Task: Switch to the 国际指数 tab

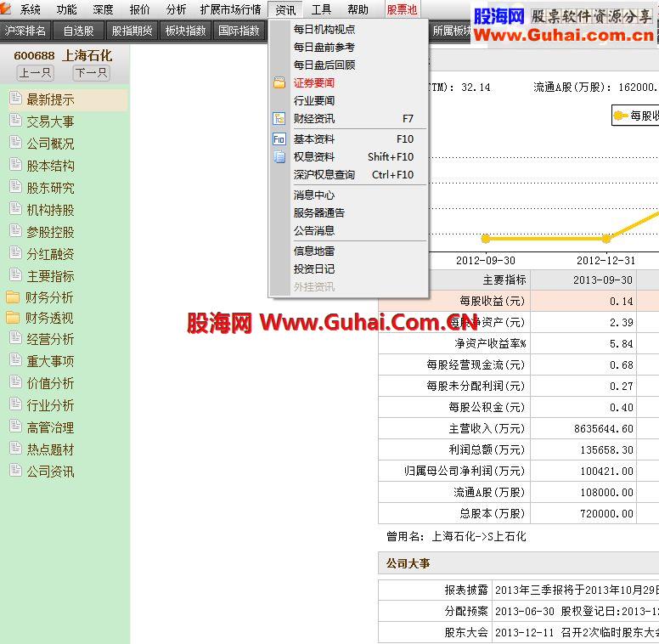Action: pyautogui.click(x=239, y=31)
